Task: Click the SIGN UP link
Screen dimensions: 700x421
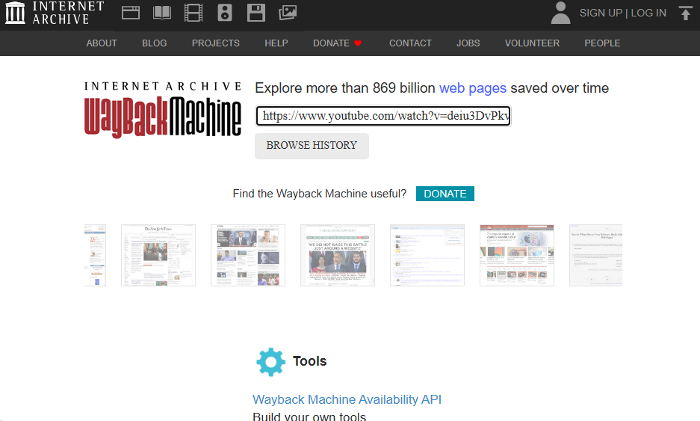Action: coord(600,13)
